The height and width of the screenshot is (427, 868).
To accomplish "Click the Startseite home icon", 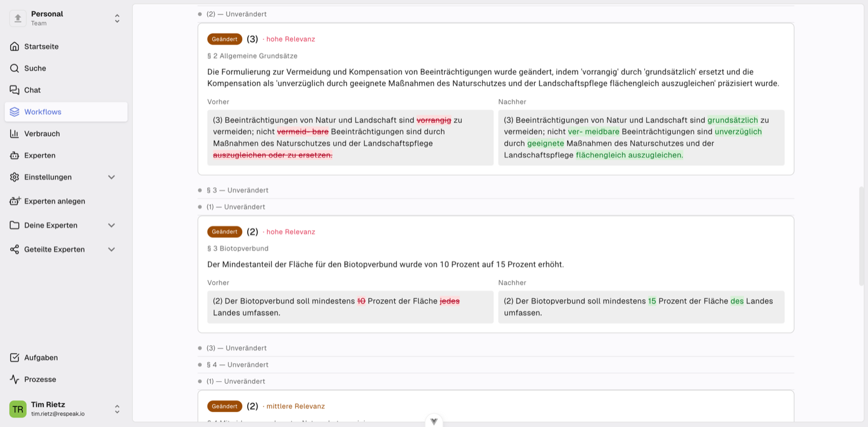I will (14, 46).
